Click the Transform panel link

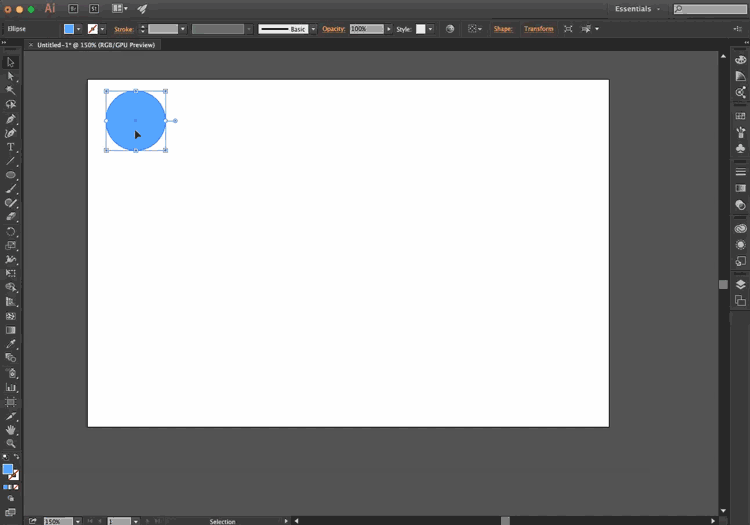(539, 29)
